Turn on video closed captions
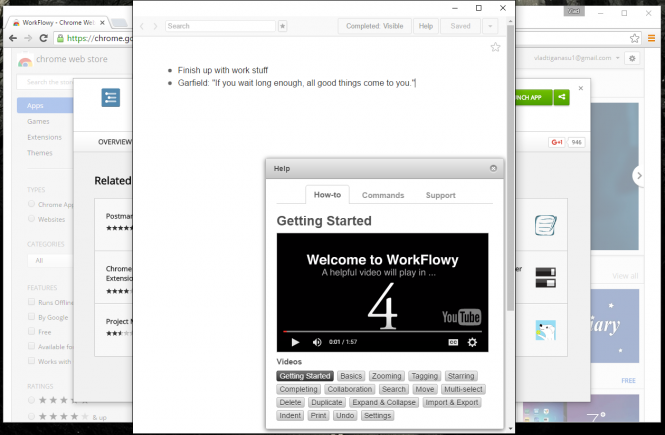 click(453, 342)
